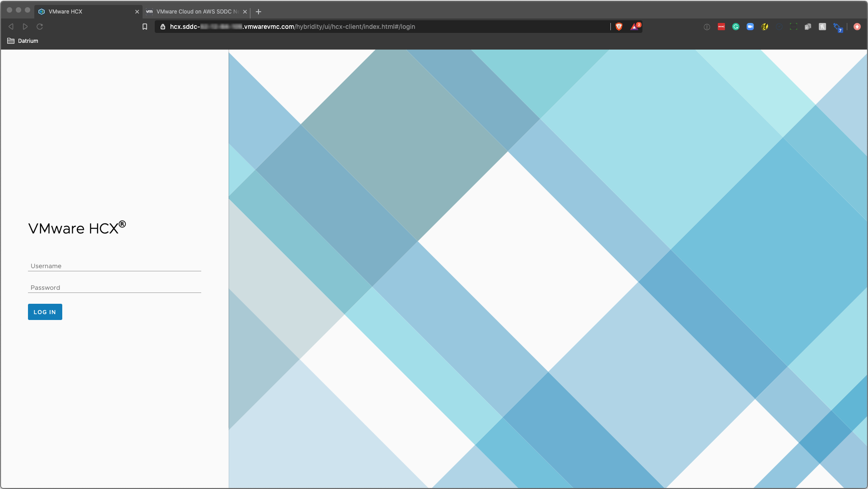Screen dimensions: 868x489
Task: Click the gray 'h' extension icon
Action: tap(822, 27)
